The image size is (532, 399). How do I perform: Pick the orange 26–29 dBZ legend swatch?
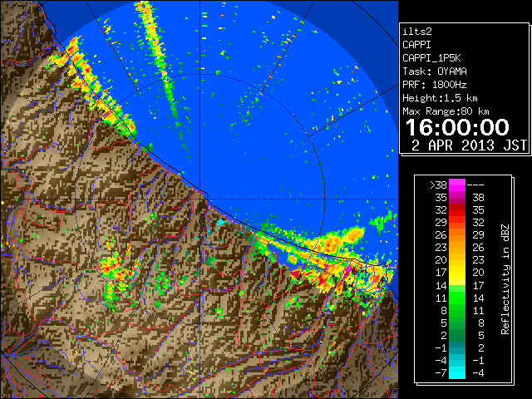click(457, 235)
